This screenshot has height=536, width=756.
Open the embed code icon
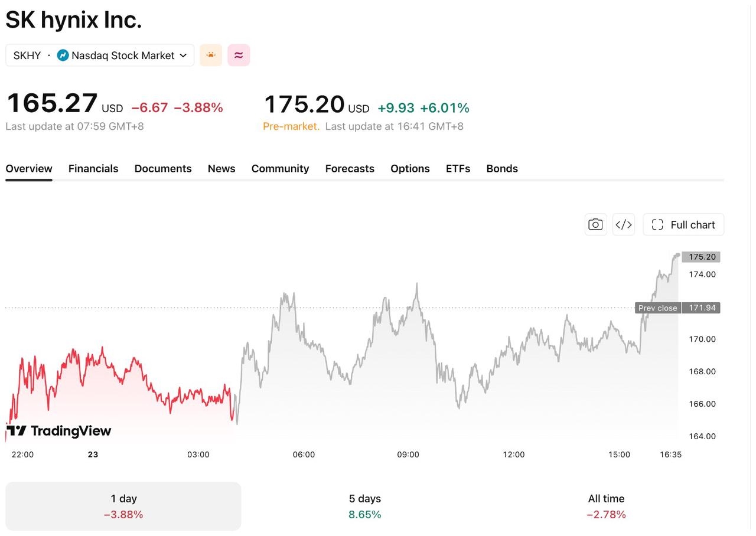click(x=624, y=224)
